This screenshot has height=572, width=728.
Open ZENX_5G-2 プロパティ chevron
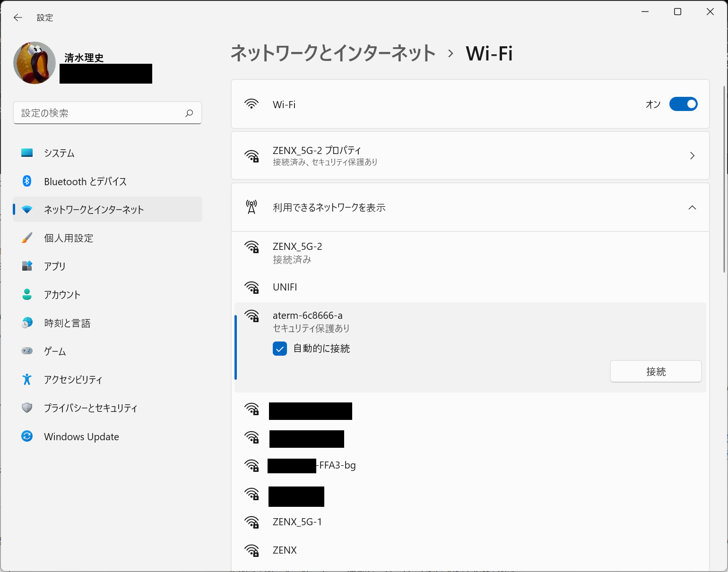pos(692,155)
